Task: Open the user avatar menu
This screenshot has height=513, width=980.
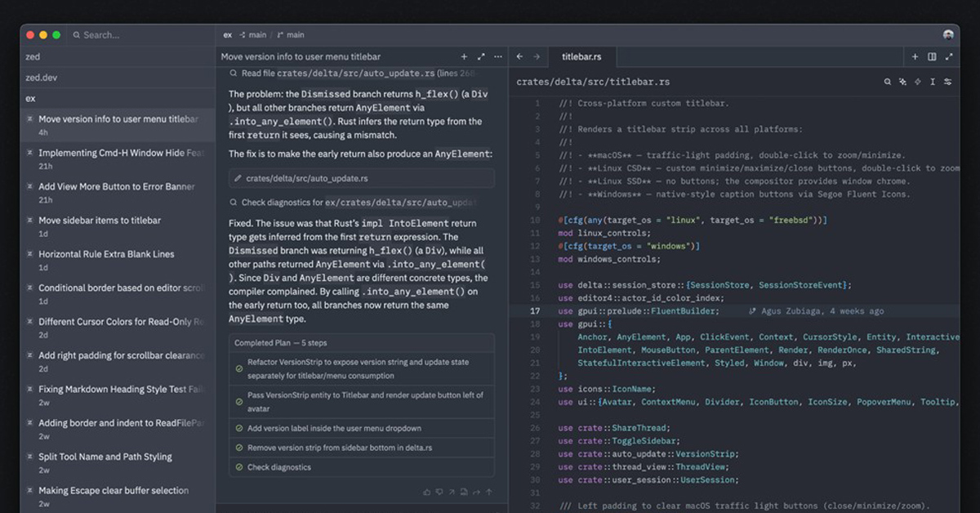Action: [948, 35]
